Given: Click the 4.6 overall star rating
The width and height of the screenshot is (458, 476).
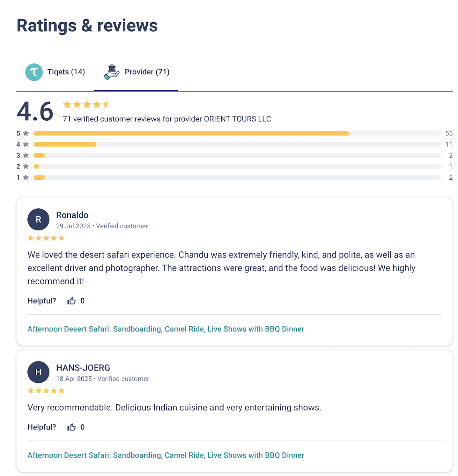Looking at the screenshot, I should click(x=86, y=105).
